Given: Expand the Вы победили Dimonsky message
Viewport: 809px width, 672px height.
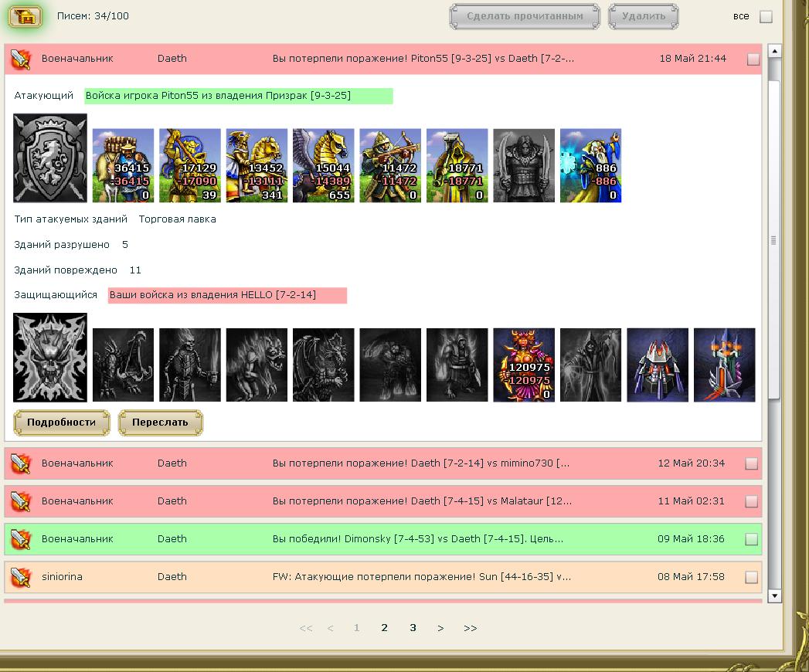Looking at the screenshot, I should coord(382,539).
